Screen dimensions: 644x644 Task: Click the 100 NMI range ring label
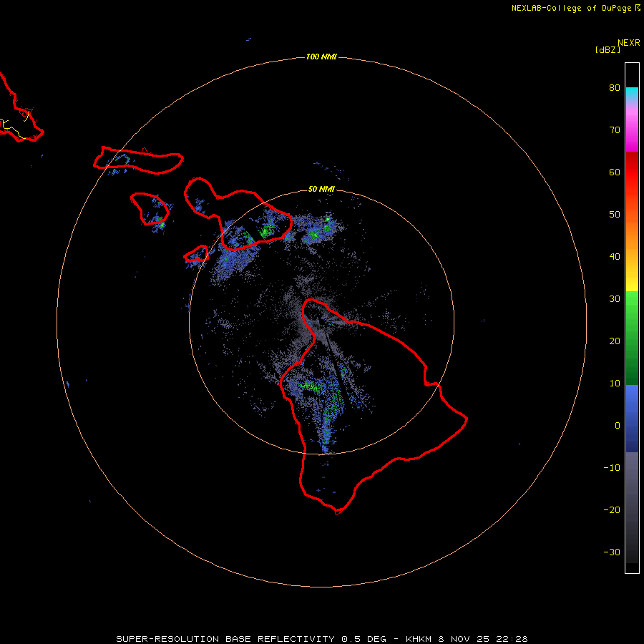[x=321, y=57]
